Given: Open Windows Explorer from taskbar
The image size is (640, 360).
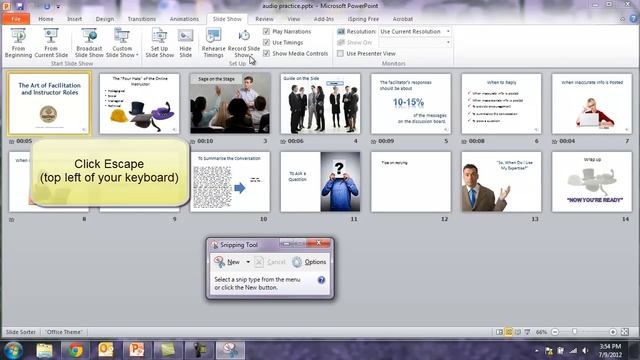Looking at the screenshot, I should click(x=44, y=350).
